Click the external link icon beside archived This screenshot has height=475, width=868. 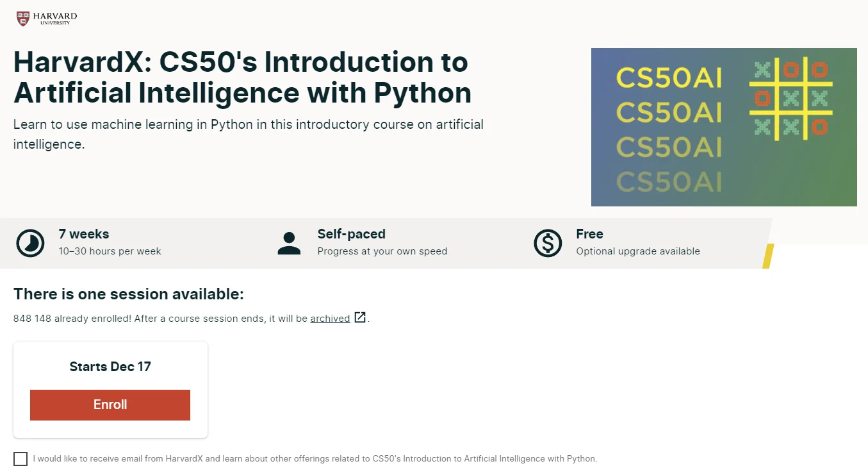click(x=360, y=317)
